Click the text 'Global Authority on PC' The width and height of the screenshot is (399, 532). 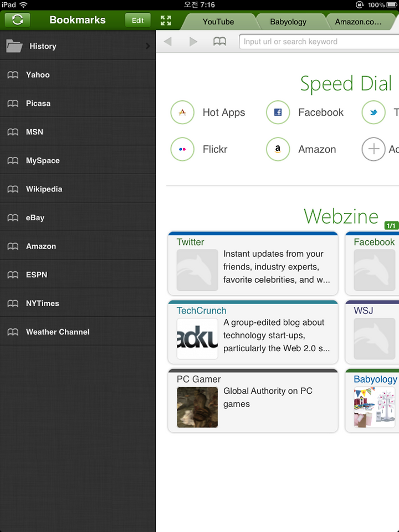pyautogui.click(x=268, y=391)
